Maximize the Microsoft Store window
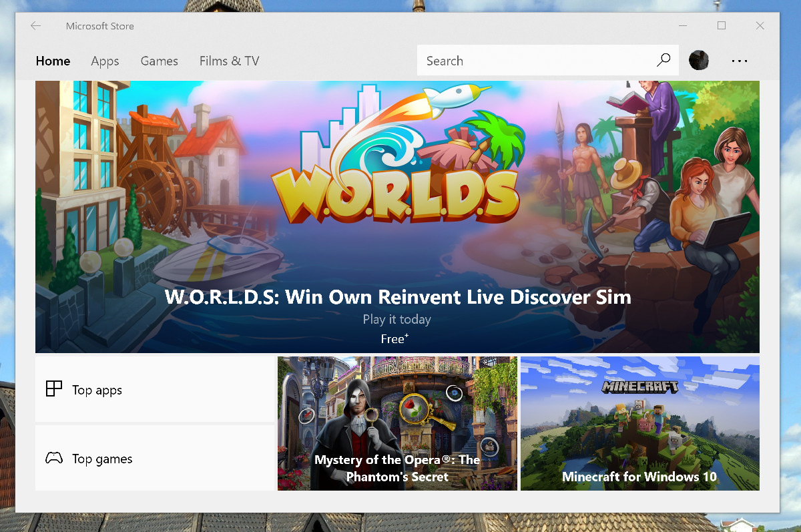Image resolution: width=801 pixels, height=532 pixels. coord(722,26)
